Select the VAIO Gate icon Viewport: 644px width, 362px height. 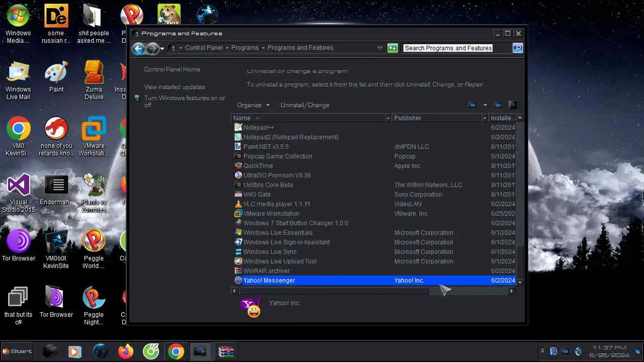pyautogui.click(x=238, y=195)
